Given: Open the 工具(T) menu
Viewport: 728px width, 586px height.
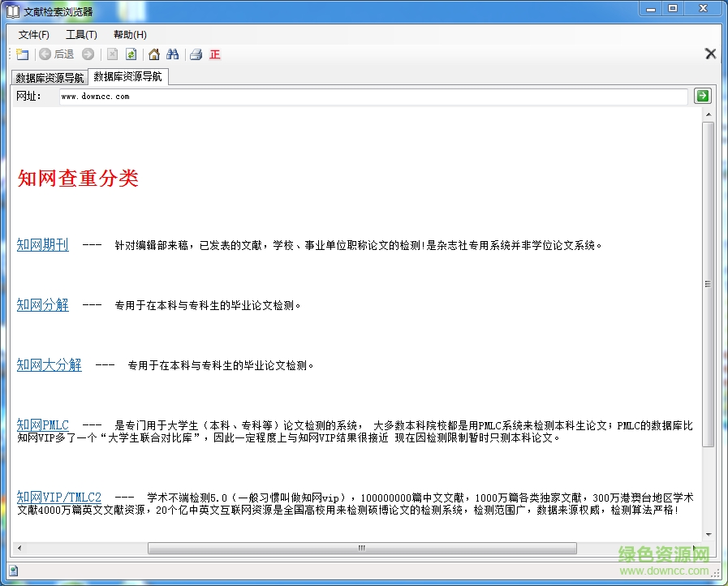Looking at the screenshot, I should (81, 35).
